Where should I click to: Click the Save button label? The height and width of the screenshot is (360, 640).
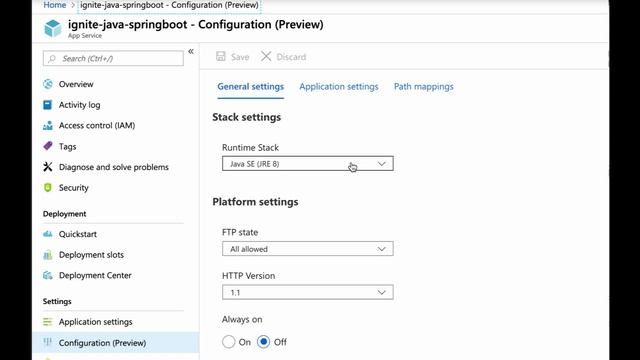(240, 57)
